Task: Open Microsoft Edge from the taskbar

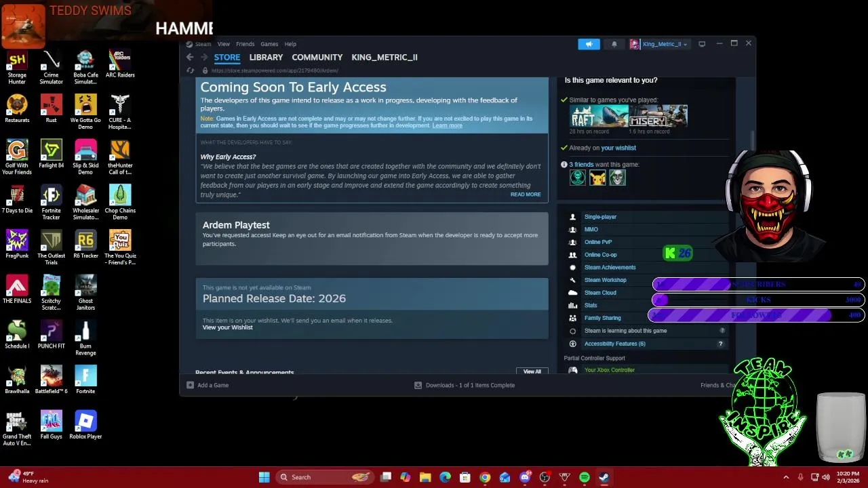Action: click(445, 477)
